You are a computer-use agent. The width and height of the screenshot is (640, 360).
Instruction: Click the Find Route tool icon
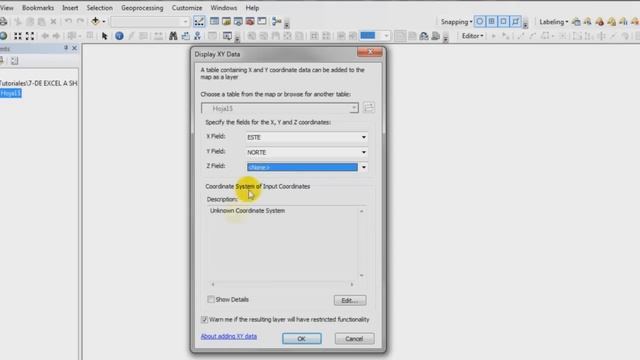185,36
